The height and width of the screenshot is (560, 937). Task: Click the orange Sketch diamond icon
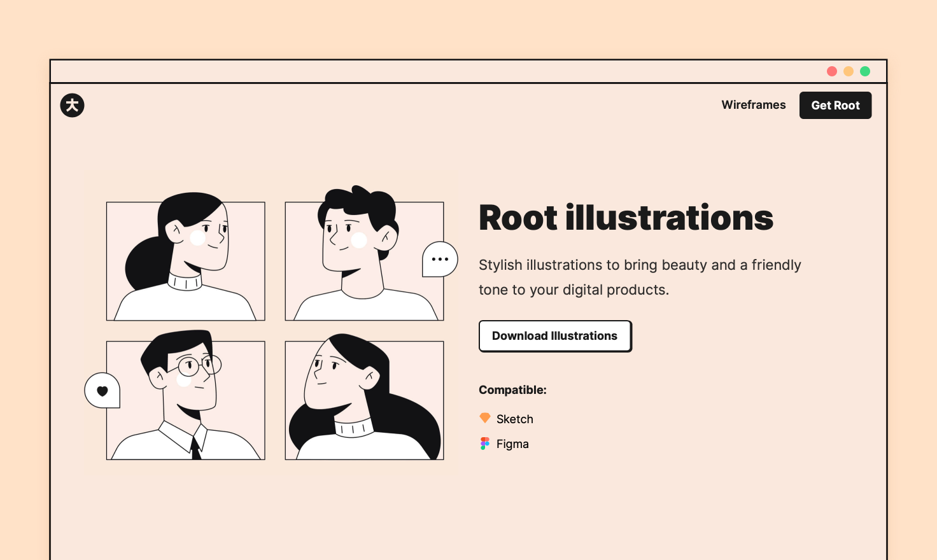tap(484, 418)
